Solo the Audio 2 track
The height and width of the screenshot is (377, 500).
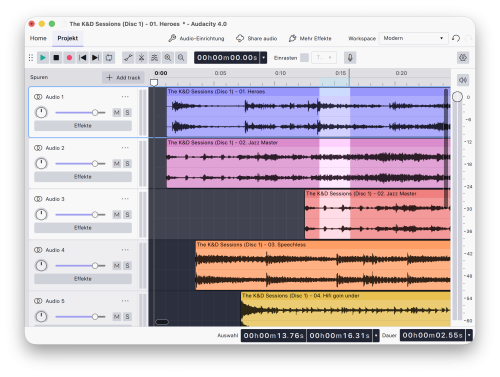click(127, 164)
